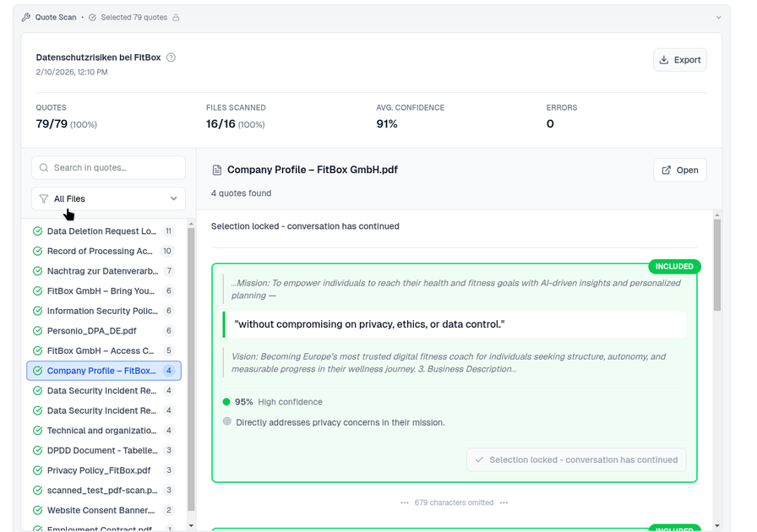Screen dimensions: 757x532
Task: Click the quote panel vertical scrollbar
Action: click(717, 266)
